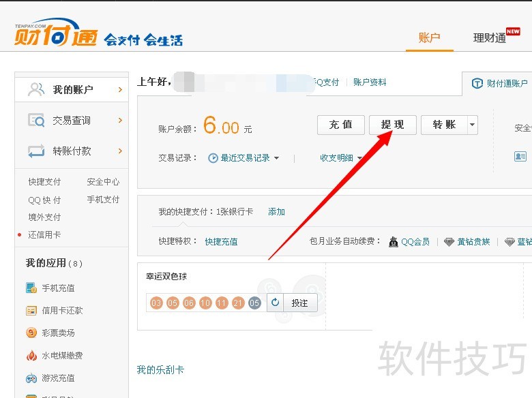Viewport: 532px width, 398px height.
Task: Open the 彩票卖场 application
Action: [58, 333]
